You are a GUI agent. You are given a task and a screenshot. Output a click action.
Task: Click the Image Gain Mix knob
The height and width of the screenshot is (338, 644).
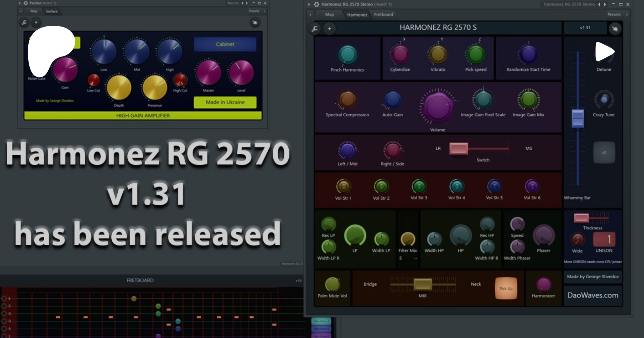pos(528,100)
